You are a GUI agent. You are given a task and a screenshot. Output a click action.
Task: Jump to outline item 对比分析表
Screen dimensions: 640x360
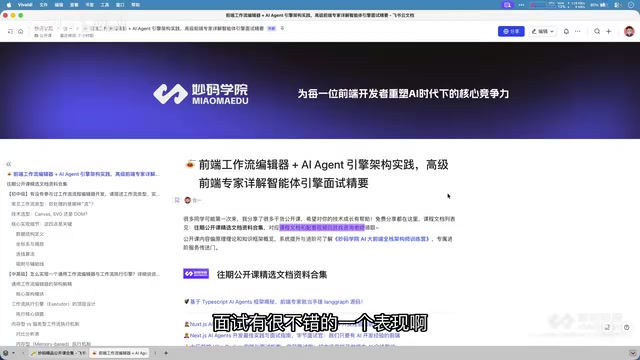27,334
